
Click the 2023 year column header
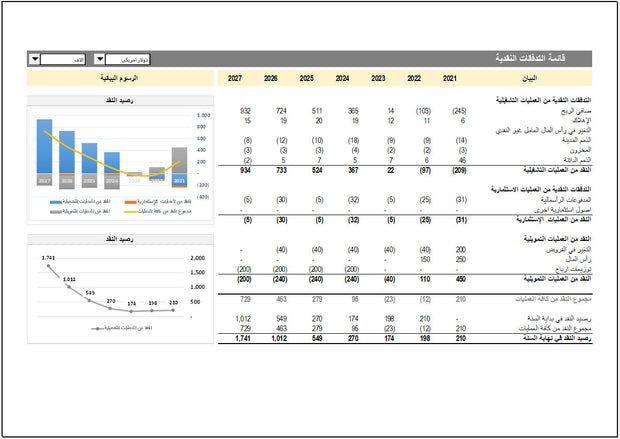pyautogui.click(x=378, y=78)
